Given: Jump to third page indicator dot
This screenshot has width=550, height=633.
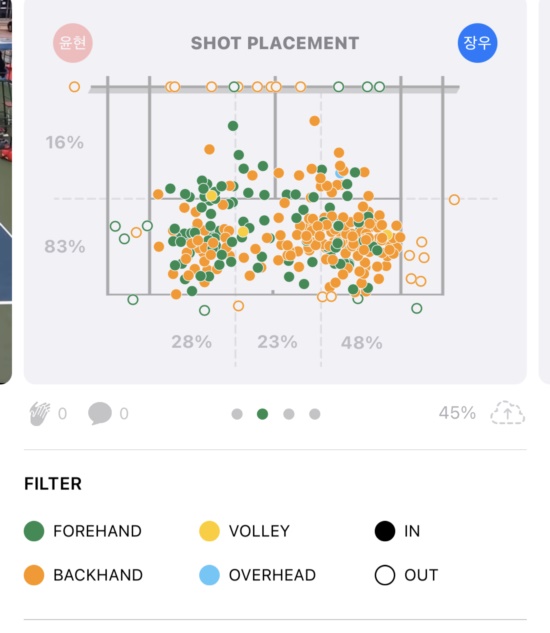Looking at the screenshot, I should [x=289, y=414].
